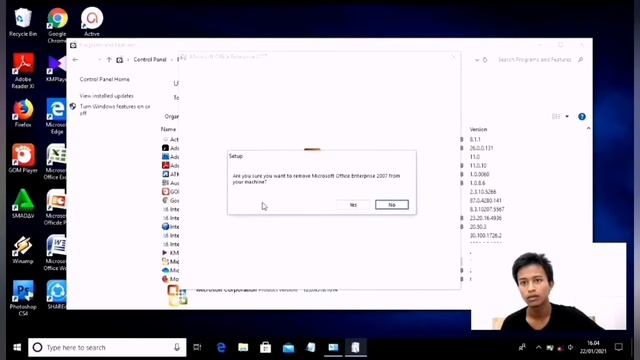Open Microsoft Office PowerPoint shortcut
Screen dimensions: 640x360
55,207
